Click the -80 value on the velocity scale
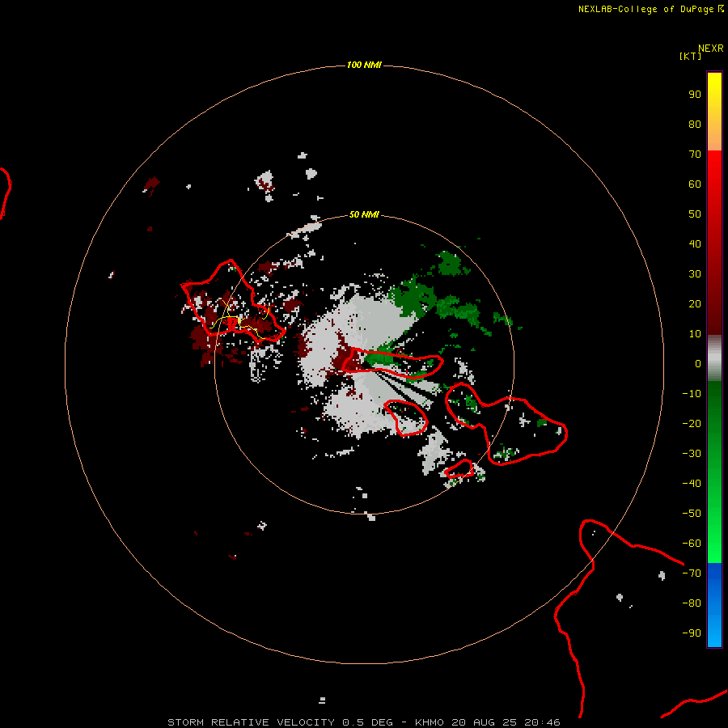The width and height of the screenshot is (728, 728). click(x=692, y=603)
